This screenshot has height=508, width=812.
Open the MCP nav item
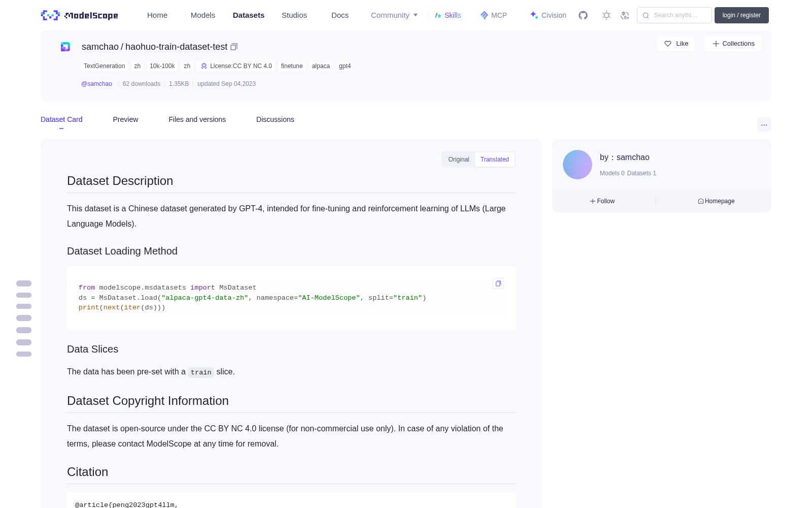(493, 15)
